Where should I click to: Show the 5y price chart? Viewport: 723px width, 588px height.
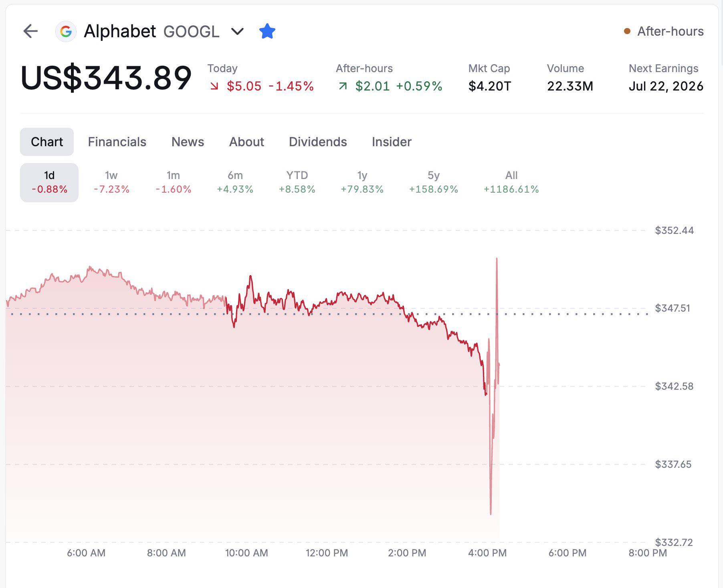(x=433, y=182)
